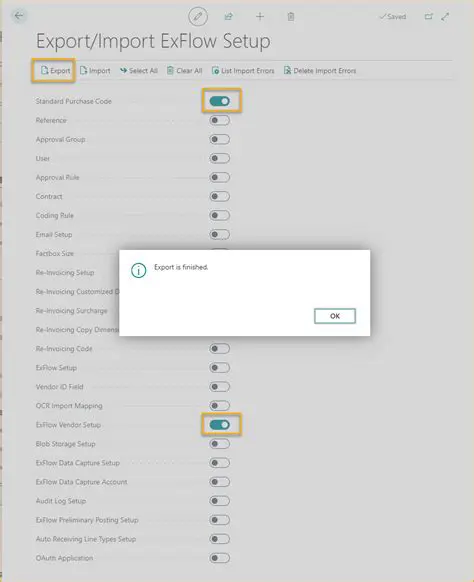Screen dimensions: 474x582
Task: Switch on Email Setup toggle
Action: [x=219, y=234]
